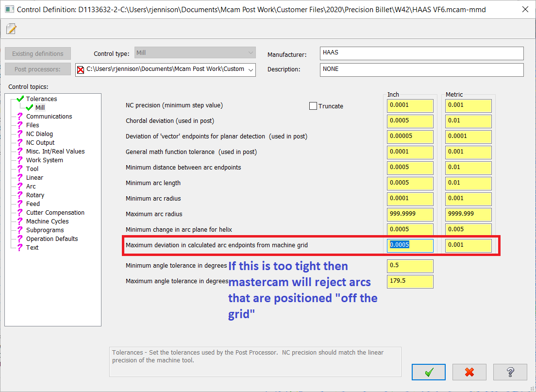Image resolution: width=536 pixels, height=392 pixels.
Task: Open the post processor path dropdown
Action: [251, 69]
